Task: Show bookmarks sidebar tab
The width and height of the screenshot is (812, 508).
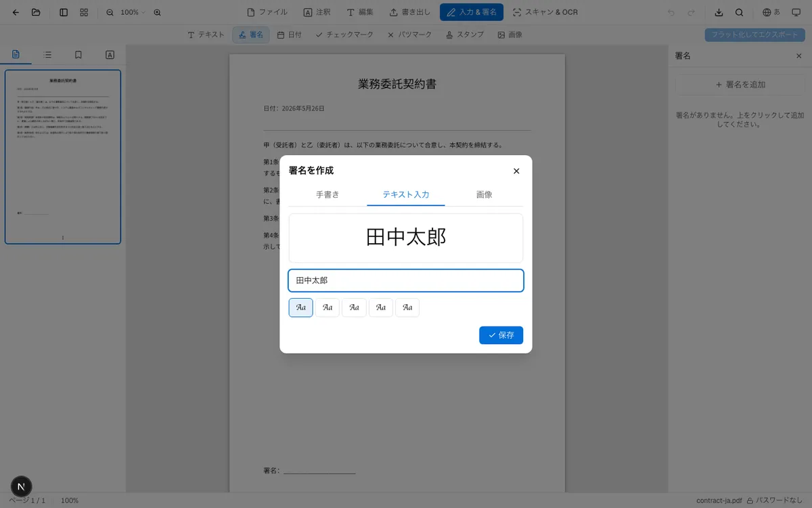Action: [78, 55]
